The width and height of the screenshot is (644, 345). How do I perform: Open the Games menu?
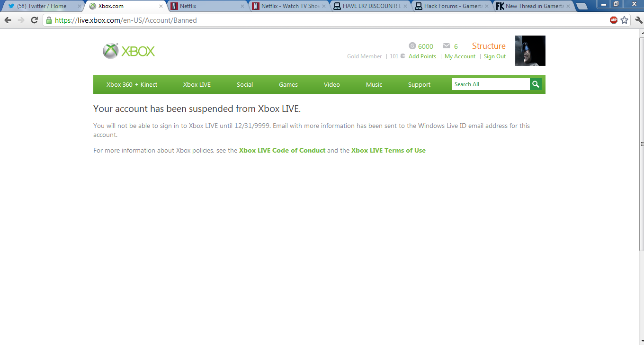(x=288, y=84)
